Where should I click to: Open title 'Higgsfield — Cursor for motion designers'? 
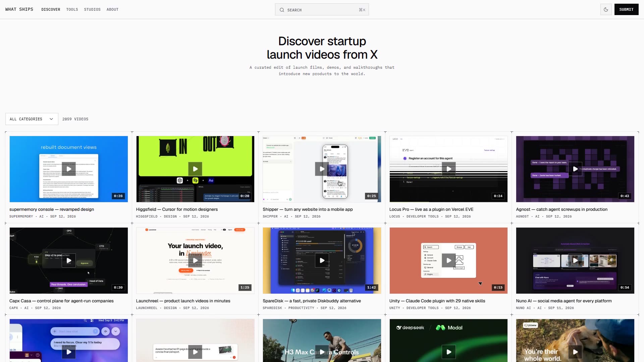click(177, 209)
